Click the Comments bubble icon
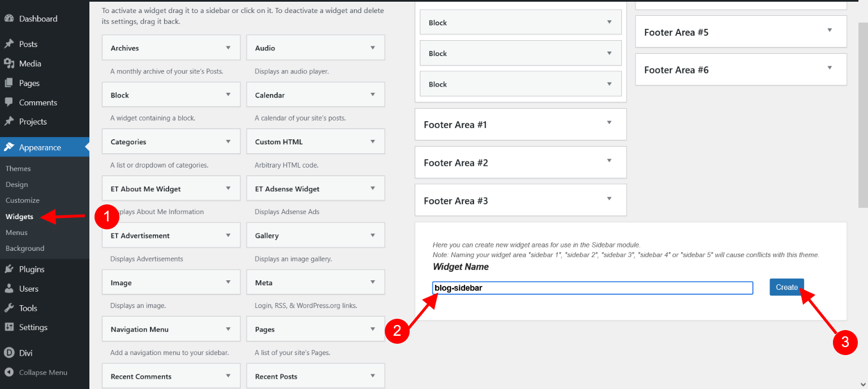Viewport: 868px width, 389px height. coord(9,102)
